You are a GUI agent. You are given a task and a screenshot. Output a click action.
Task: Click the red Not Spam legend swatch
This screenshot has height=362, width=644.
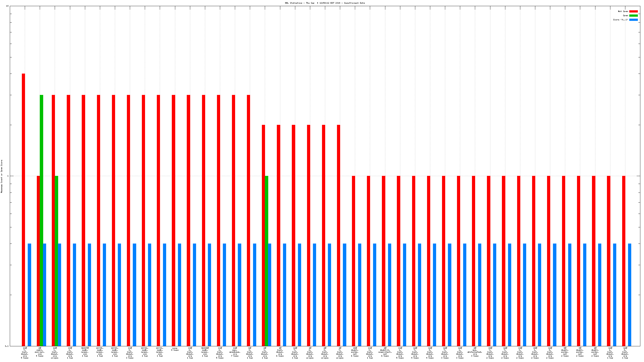coord(633,11)
